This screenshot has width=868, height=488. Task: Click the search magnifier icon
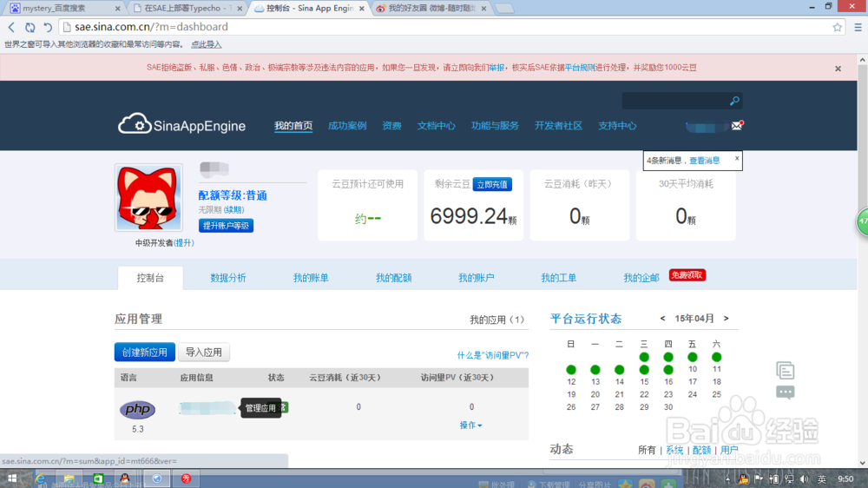[734, 101]
